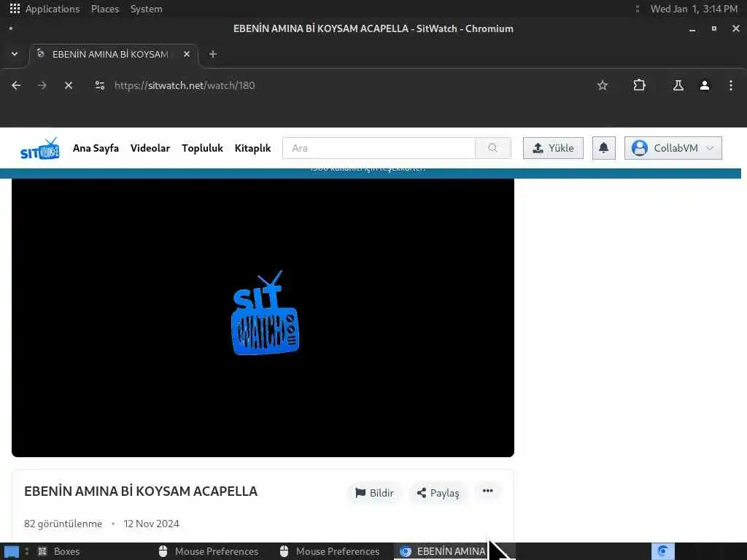Click the '82 görüntülenme' view count
Screen dimensions: 747x560
(x=63, y=524)
